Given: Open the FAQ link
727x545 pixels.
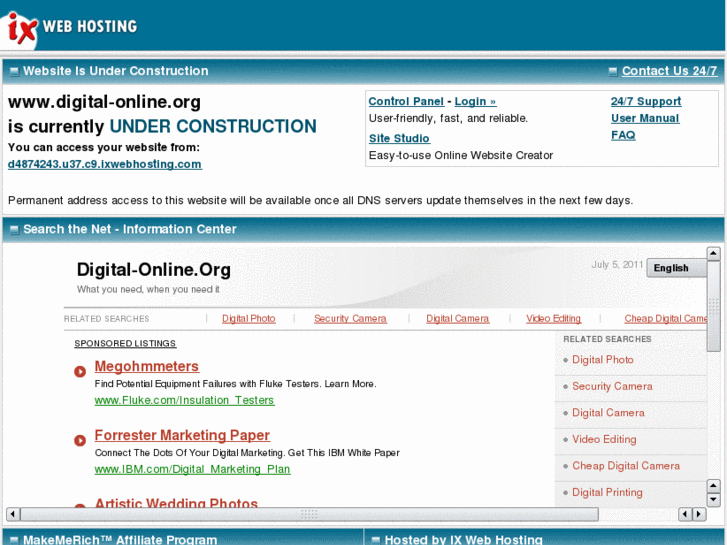Looking at the screenshot, I should click(x=623, y=135).
